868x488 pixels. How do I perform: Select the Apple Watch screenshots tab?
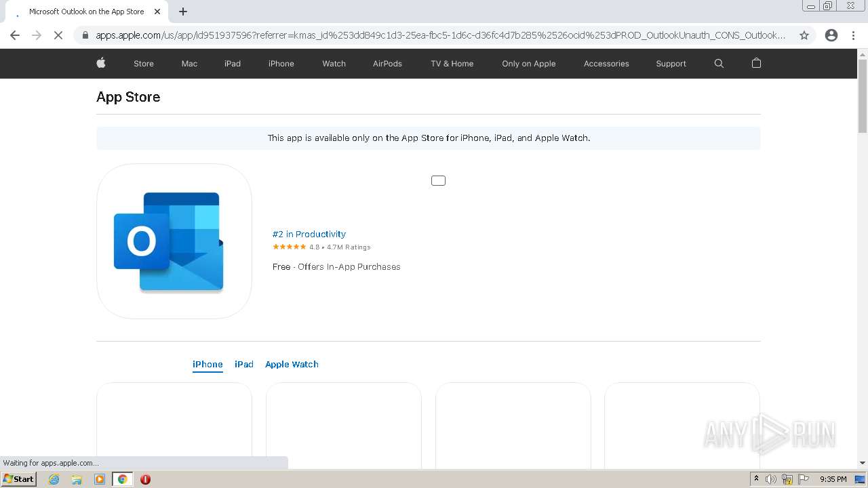(292, 364)
